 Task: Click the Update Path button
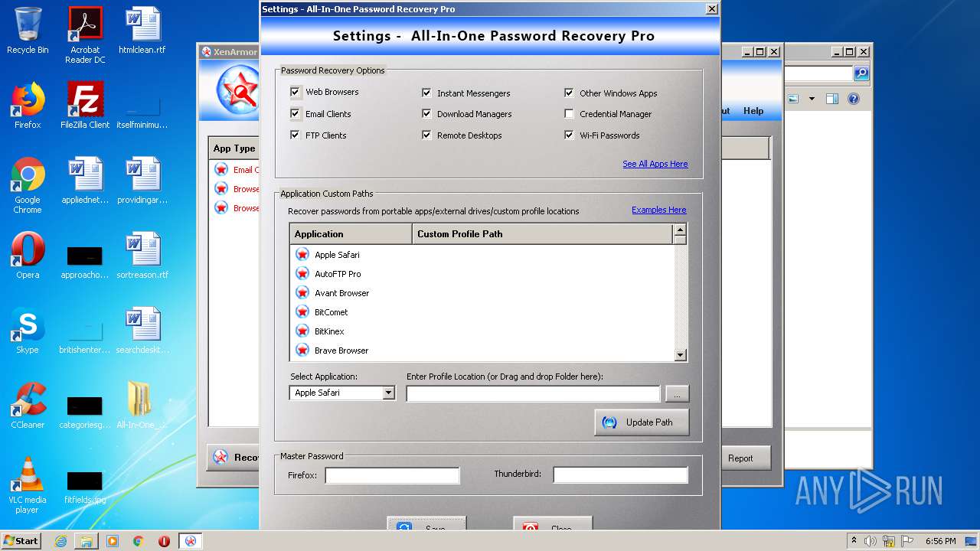pos(642,422)
